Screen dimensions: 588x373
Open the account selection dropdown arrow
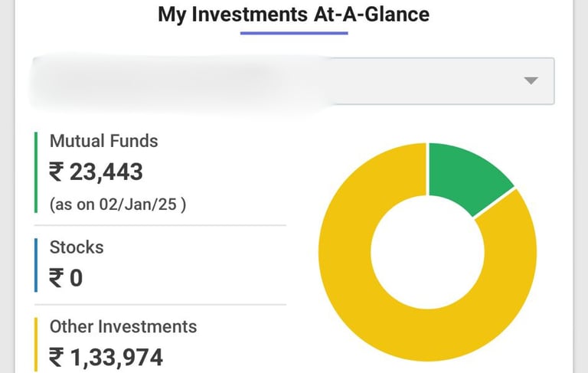click(x=531, y=81)
